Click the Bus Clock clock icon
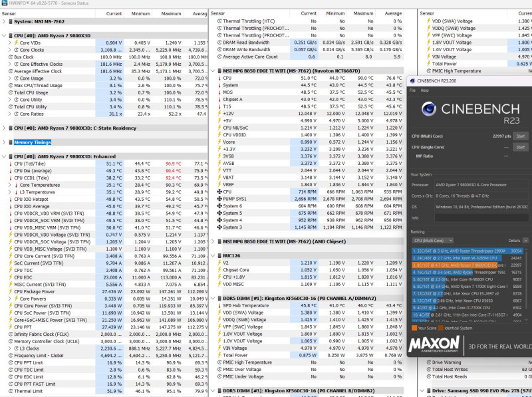The image size is (532, 397). coord(11,57)
